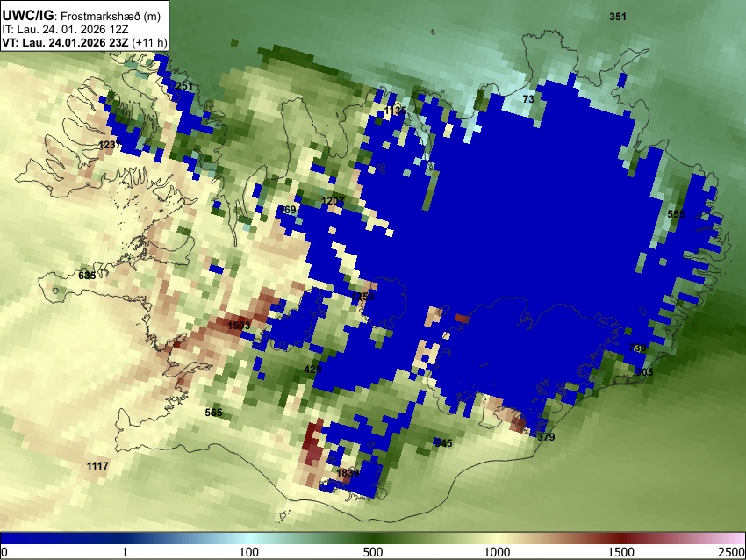
Task: Click the 429 value label
Action: pyautogui.click(x=312, y=370)
